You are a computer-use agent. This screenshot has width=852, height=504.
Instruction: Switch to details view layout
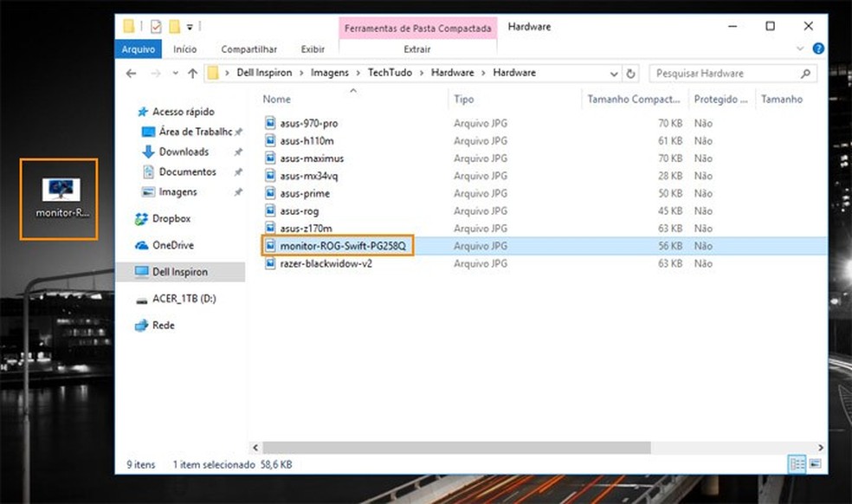coord(797,464)
